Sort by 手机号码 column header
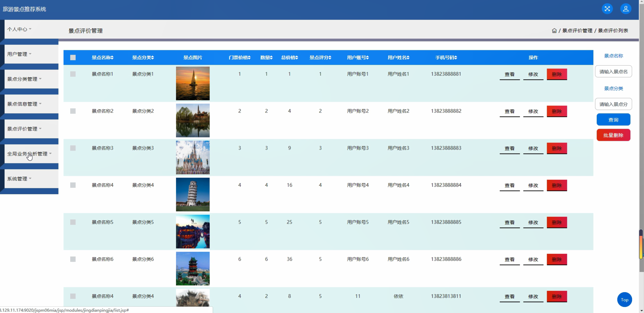 pos(446,58)
